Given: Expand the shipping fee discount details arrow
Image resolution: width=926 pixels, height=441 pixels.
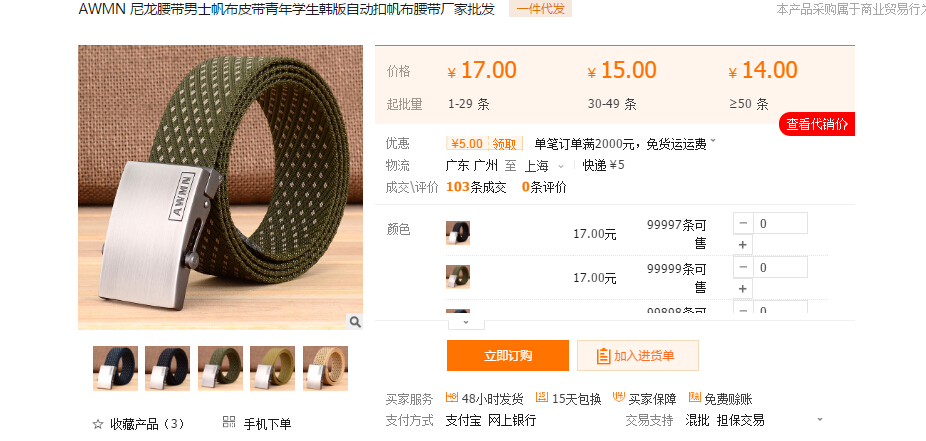Looking at the screenshot, I should [x=713, y=142].
